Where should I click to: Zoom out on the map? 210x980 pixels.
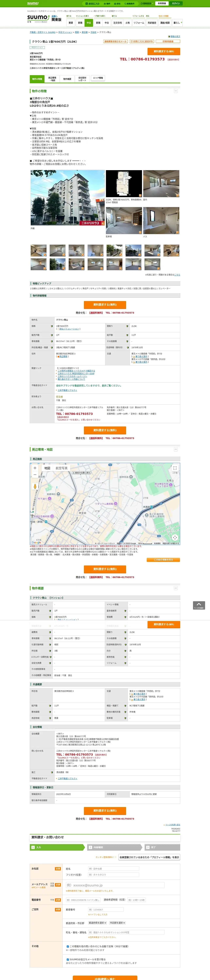pyautogui.click(x=35, y=475)
